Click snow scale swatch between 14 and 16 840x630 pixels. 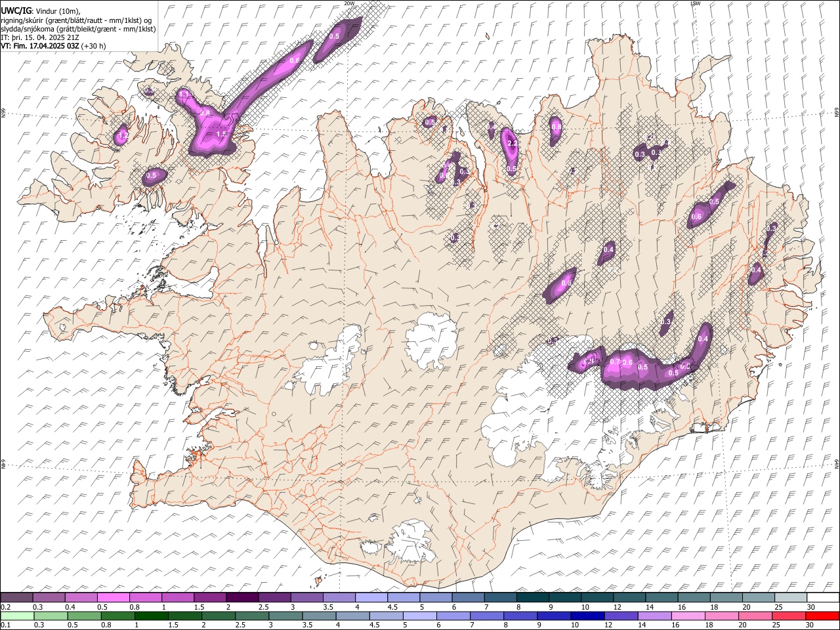coord(660,598)
